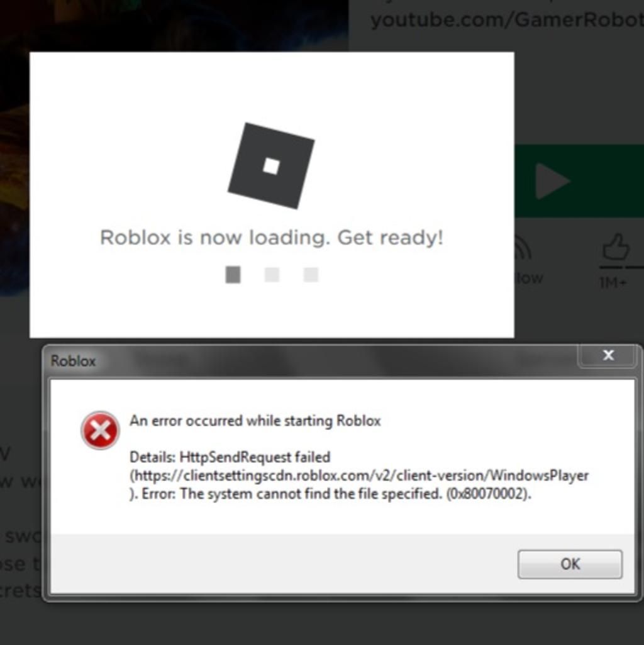Click the Roblox title in dialog title bar
The image size is (644, 645).
click(73, 361)
